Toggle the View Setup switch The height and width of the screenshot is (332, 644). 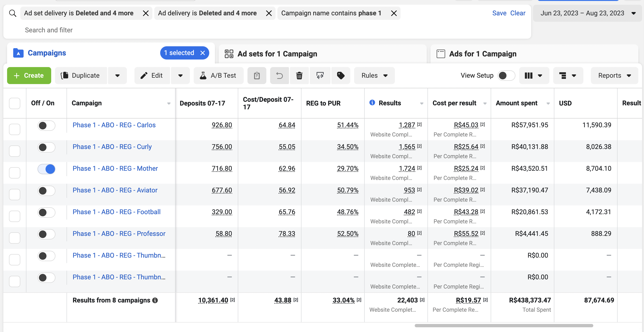506,76
